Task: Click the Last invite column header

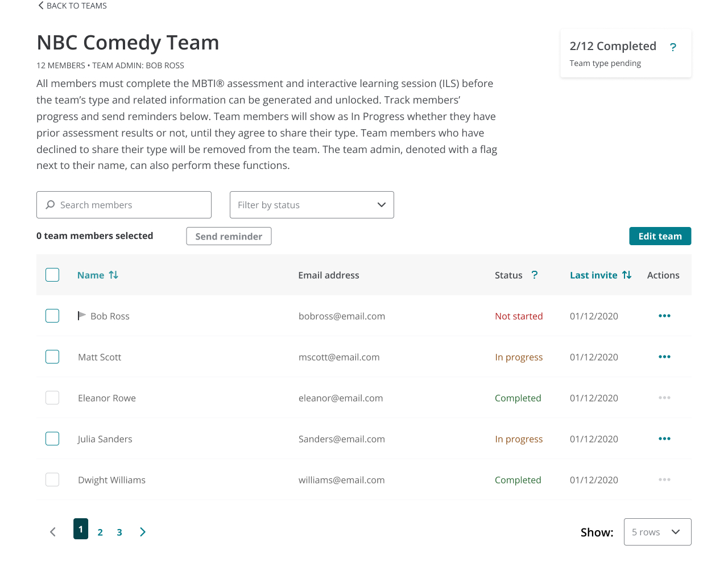Action: tap(594, 275)
